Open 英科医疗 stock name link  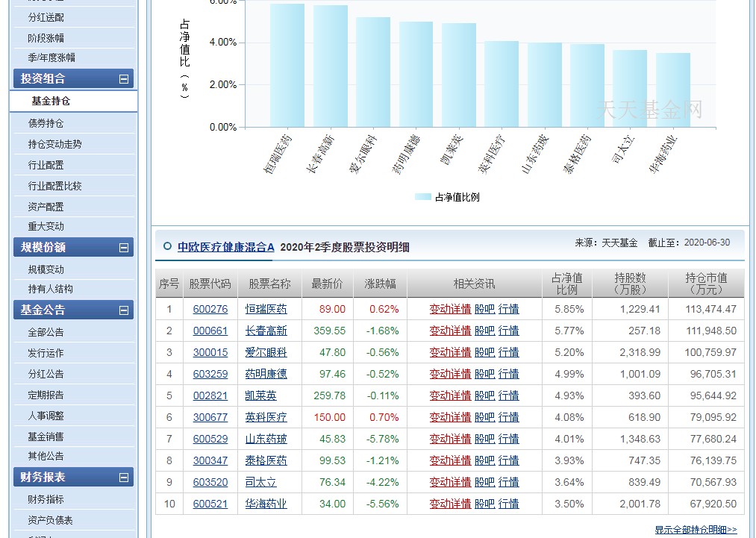pyautogui.click(x=266, y=417)
